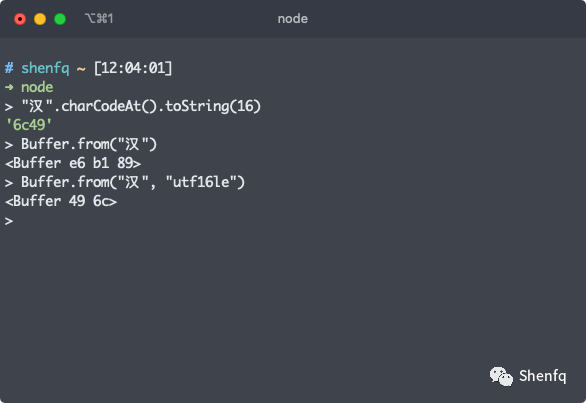Screen dimensions: 586x403
Task: Click the <Buffer e6 b1 89> output
Action: tap(73, 163)
